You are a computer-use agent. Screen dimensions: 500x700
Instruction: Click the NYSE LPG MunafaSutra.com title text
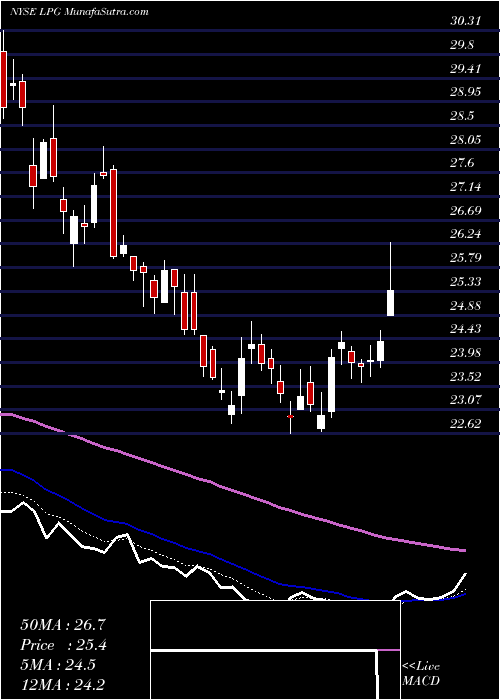click(x=79, y=12)
